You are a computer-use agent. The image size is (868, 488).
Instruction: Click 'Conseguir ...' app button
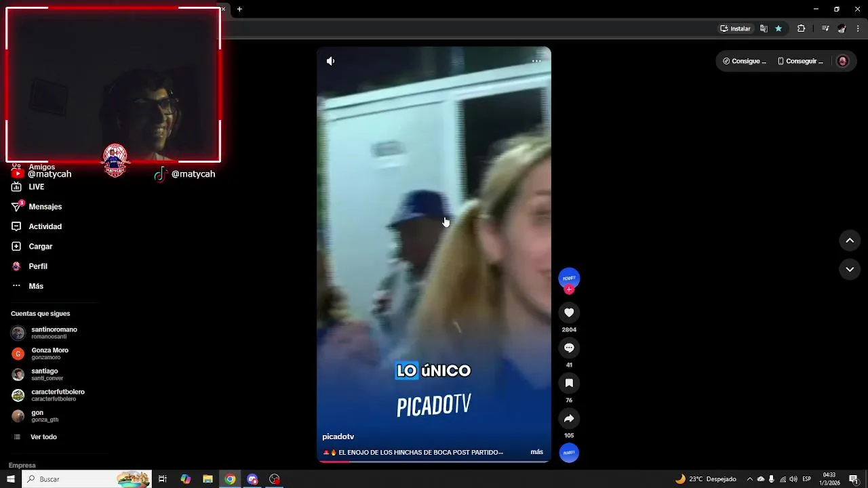click(800, 61)
